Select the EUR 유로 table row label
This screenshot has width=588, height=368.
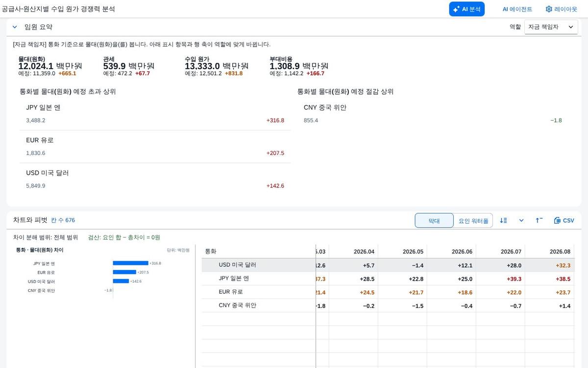coord(231,292)
